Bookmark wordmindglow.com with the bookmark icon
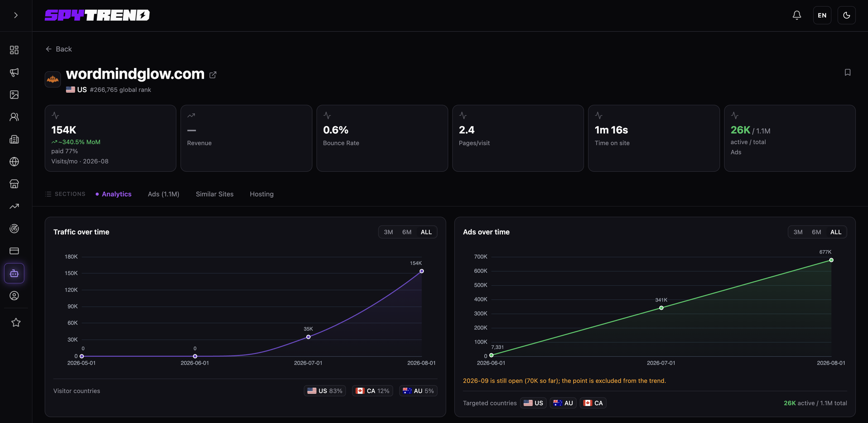Viewport: 868px width, 423px height. pos(848,72)
